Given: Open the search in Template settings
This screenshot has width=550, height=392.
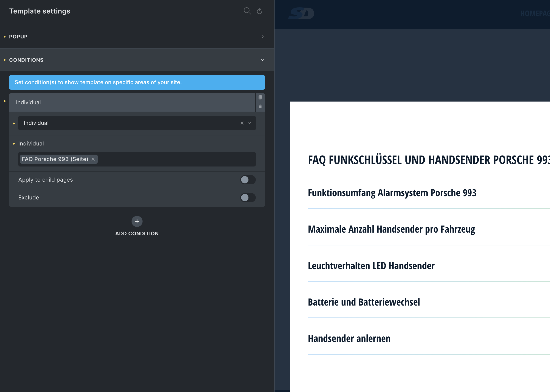Looking at the screenshot, I should click(x=247, y=11).
